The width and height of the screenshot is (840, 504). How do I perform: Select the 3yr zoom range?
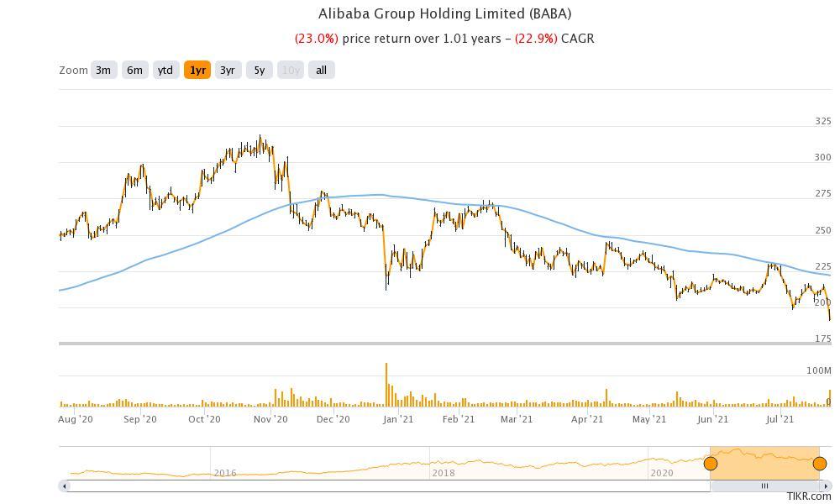227,71
